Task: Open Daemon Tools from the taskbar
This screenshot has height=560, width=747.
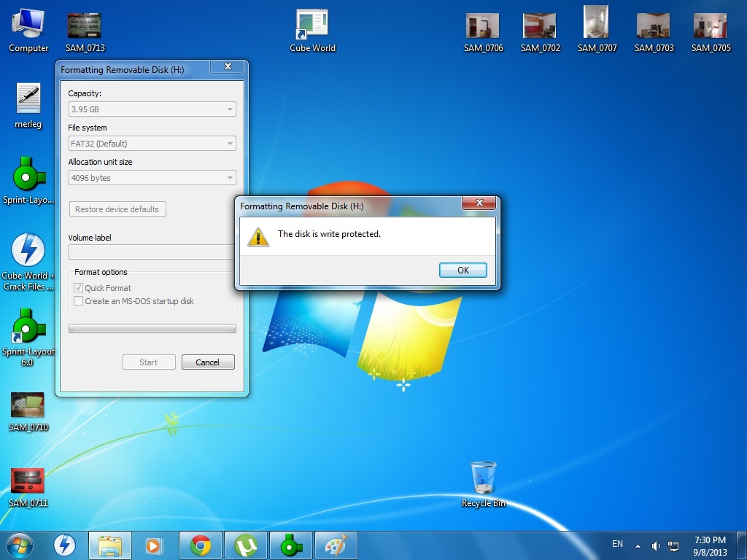Action: pyautogui.click(x=64, y=545)
